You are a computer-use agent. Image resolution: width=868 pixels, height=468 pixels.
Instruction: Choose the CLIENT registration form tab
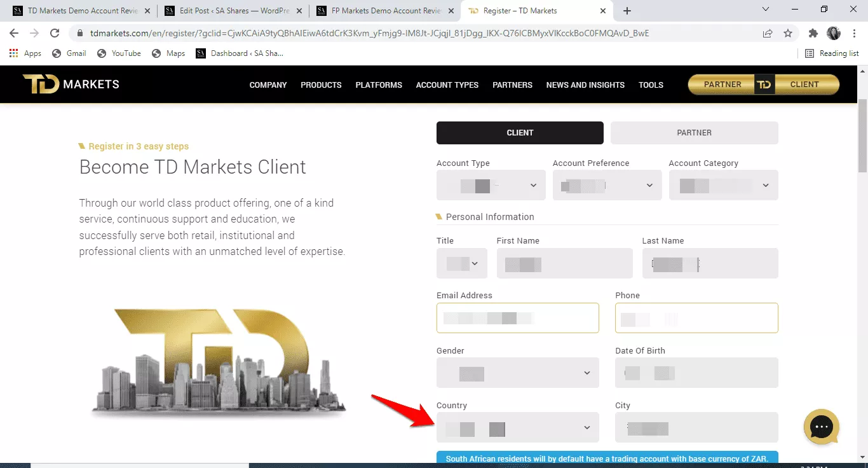tap(520, 133)
